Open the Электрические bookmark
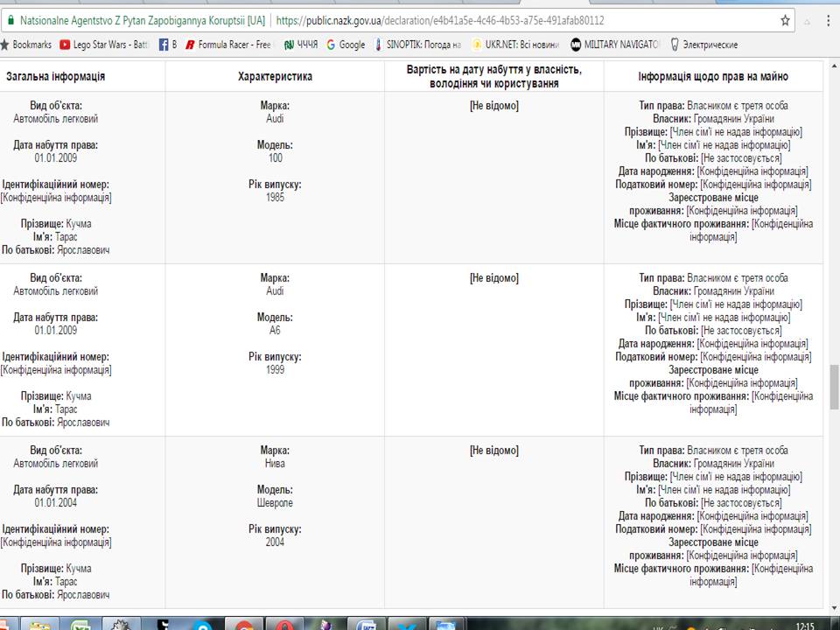This screenshot has height=630, width=840. (704, 45)
